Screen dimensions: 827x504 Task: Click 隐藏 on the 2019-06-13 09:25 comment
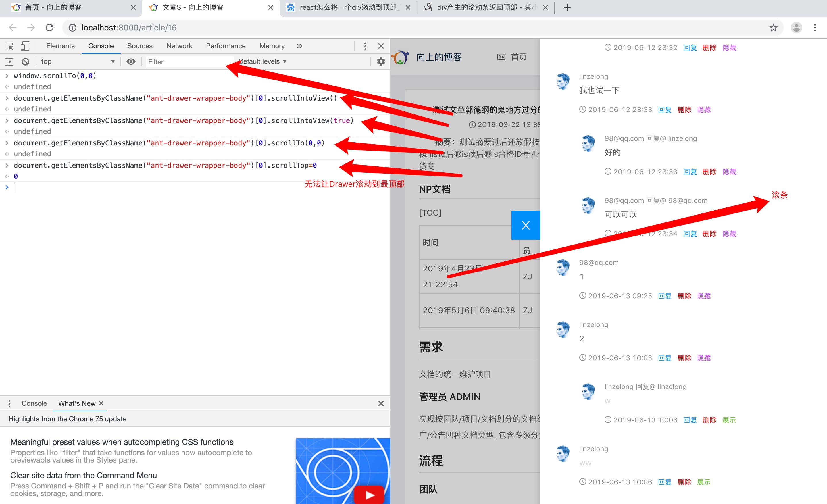(x=704, y=296)
